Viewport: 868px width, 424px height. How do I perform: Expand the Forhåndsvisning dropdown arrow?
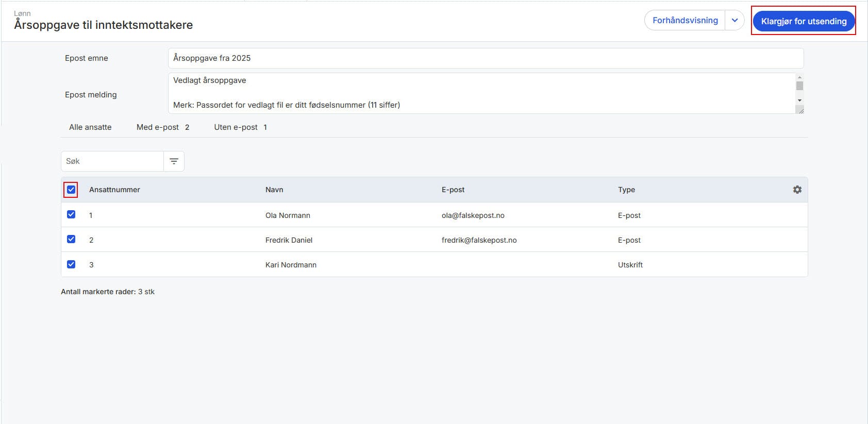point(735,21)
